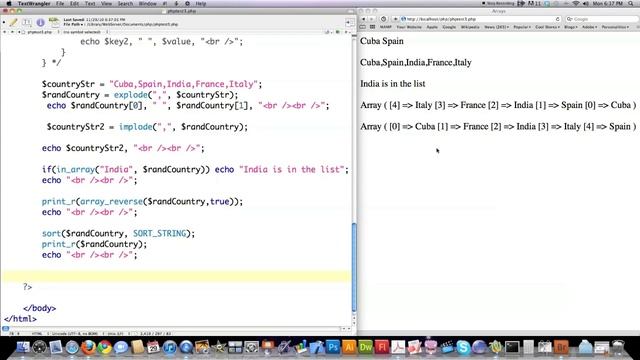Open the View menu
The width and height of the screenshot is (640, 360).
point(106,3)
